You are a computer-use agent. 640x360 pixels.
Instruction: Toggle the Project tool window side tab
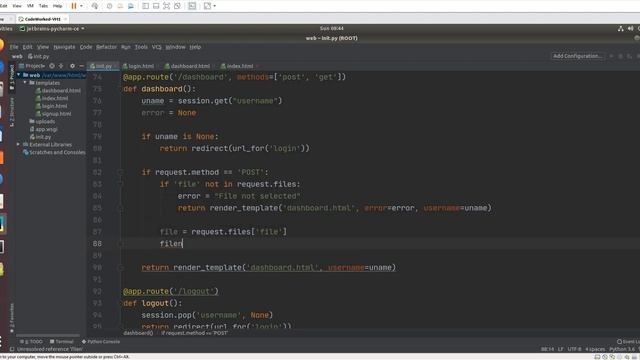coord(12,77)
